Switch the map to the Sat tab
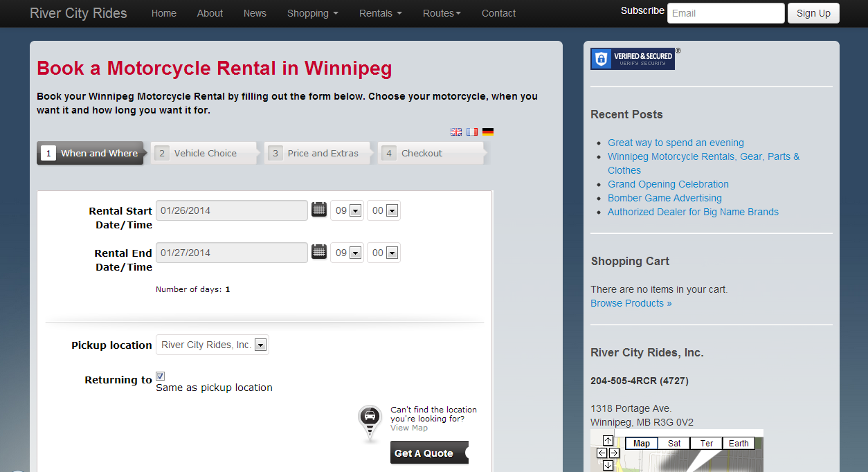The image size is (868, 472). pos(674,444)
